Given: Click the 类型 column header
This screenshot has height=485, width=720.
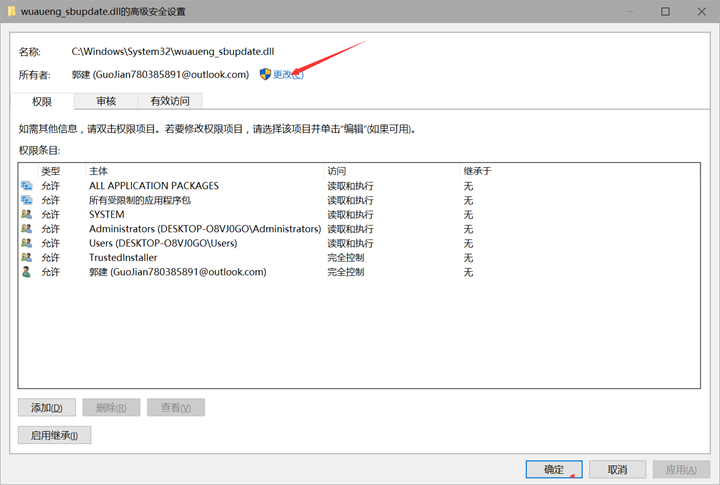Looking at the screenshot, I should 51,171.
